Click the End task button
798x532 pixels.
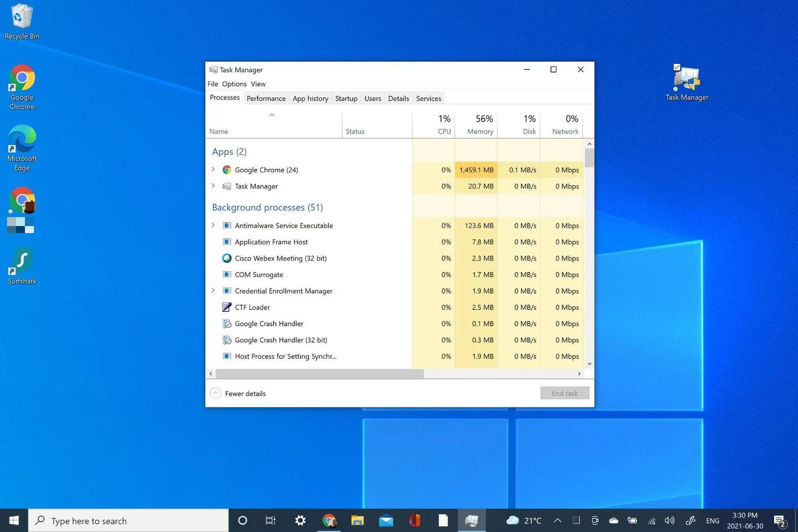click(564, 393)
